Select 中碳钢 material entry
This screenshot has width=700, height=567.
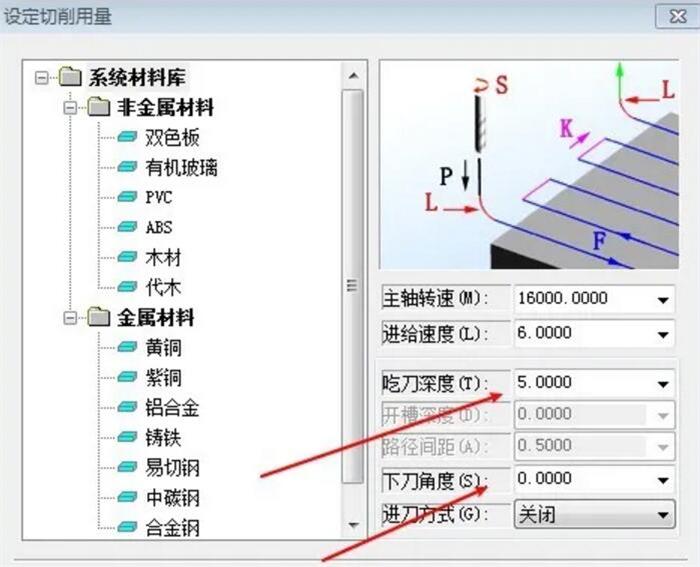tap(172, 498)
